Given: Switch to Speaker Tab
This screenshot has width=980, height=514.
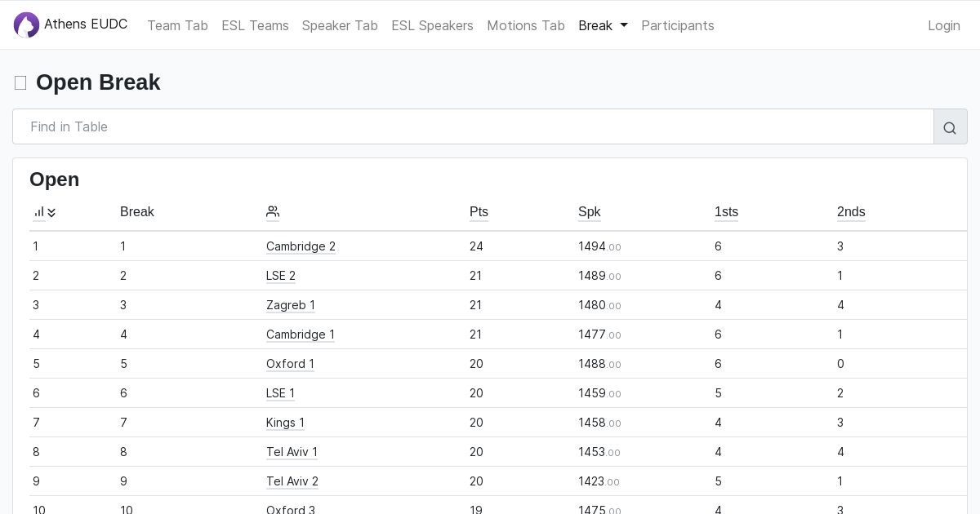Looking at the screenshot, I should pyautogui.click(x=340, y=25).
